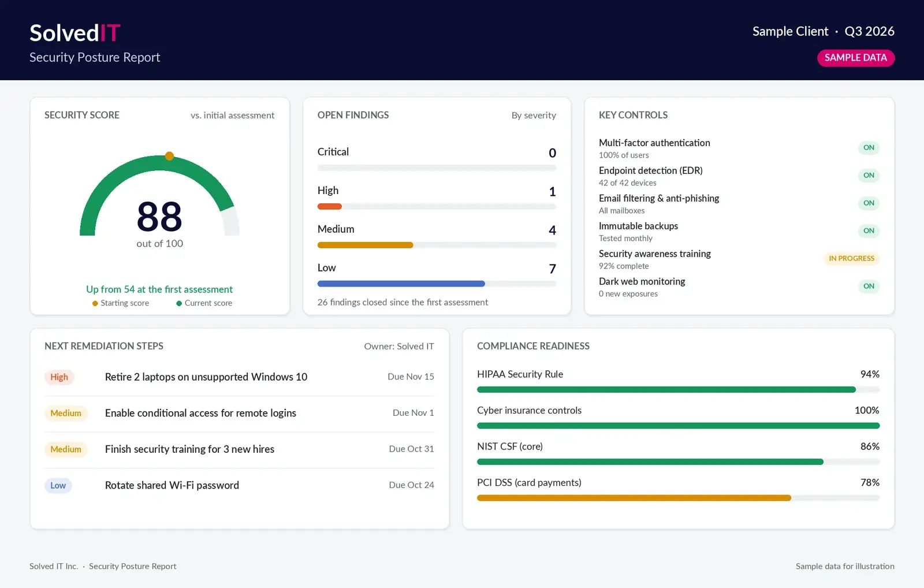Click Up from 54 at the first assessment
Image resolution: width=924 pixels, height=588 pixels.
[159, 289]
